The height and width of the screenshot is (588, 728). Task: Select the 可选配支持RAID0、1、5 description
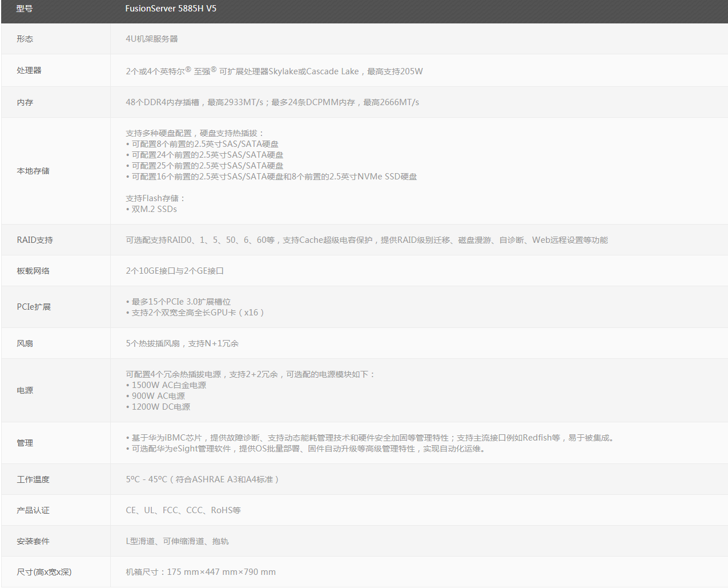click(367, 240)
